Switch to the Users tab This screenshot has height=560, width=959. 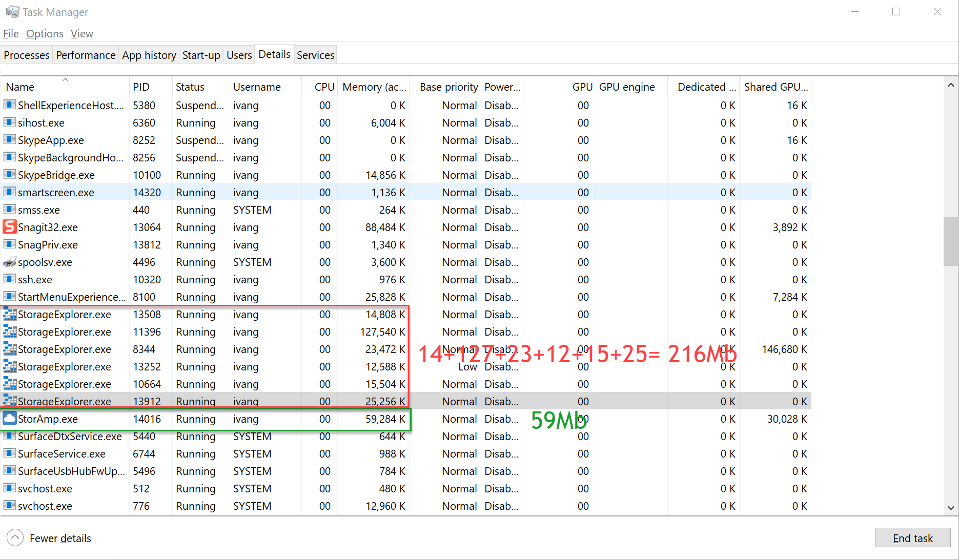click(x=239, y=55)
